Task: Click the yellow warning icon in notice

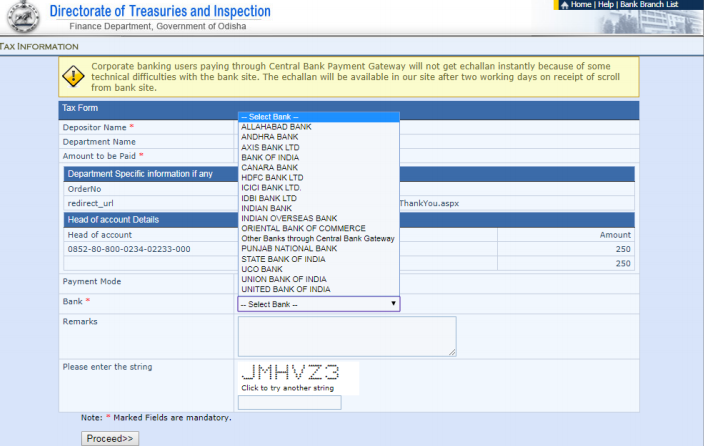Action: [x=73, y=76]
